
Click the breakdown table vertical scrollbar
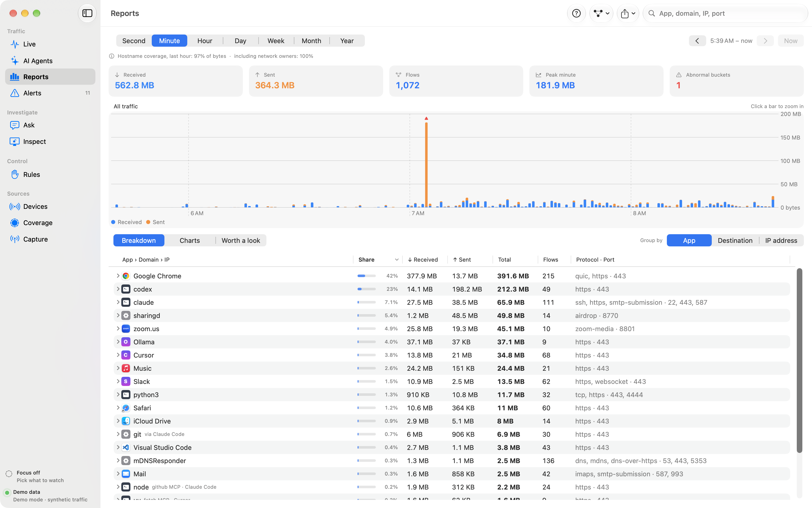(800, 360)
